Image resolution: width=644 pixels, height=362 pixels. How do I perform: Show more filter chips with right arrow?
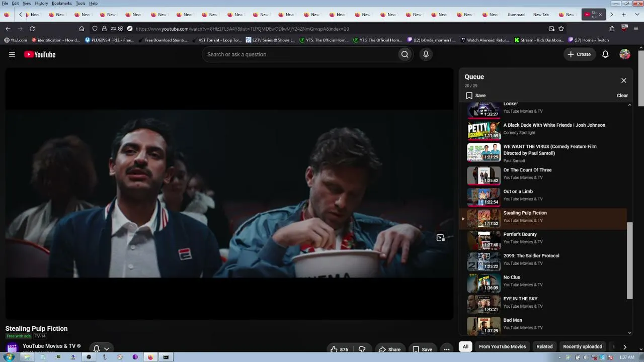[x=624, y=346]
